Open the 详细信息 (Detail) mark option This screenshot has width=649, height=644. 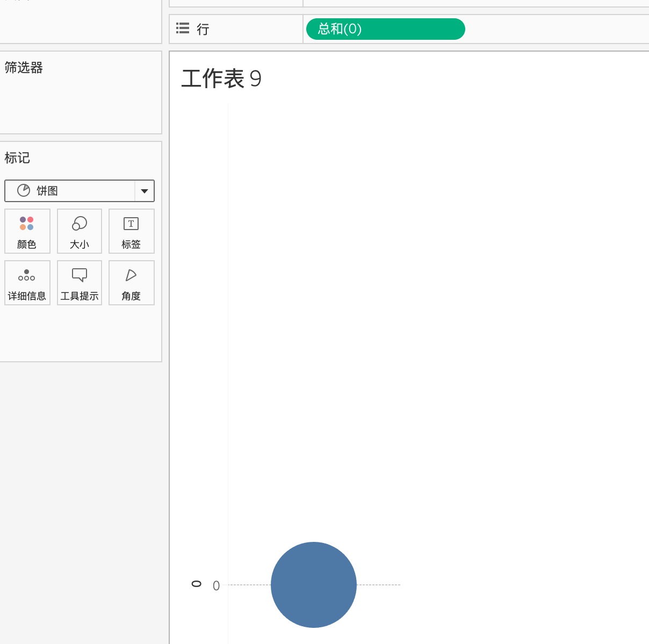[x=27, y=283]
